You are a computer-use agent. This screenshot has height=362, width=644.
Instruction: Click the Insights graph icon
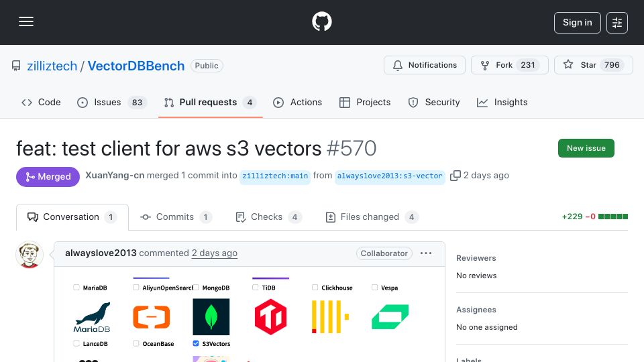pyautogui.click(x=482, y=103)
